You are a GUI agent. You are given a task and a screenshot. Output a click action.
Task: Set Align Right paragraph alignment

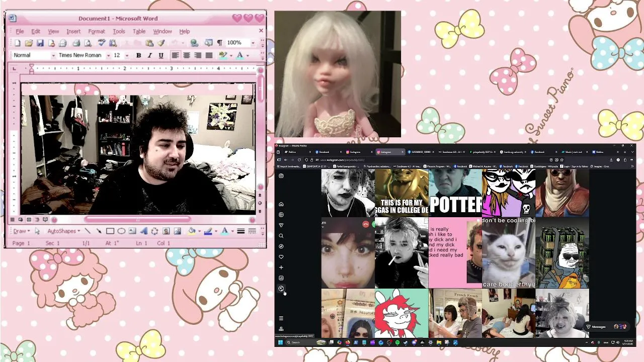click(198, 55)
